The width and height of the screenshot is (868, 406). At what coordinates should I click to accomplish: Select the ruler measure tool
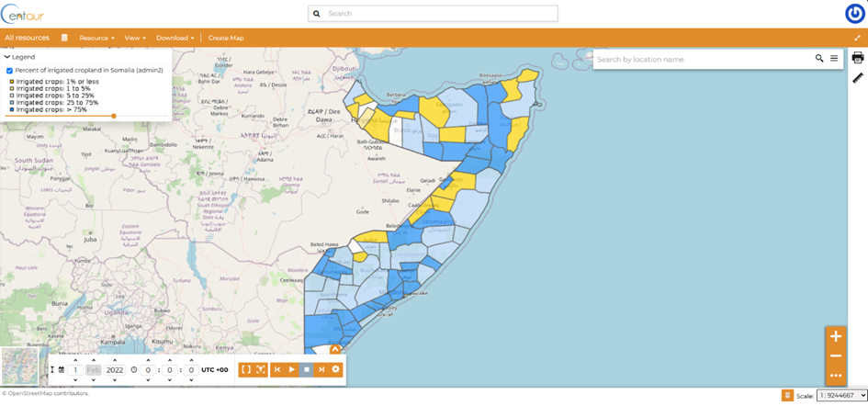(857, 78)
